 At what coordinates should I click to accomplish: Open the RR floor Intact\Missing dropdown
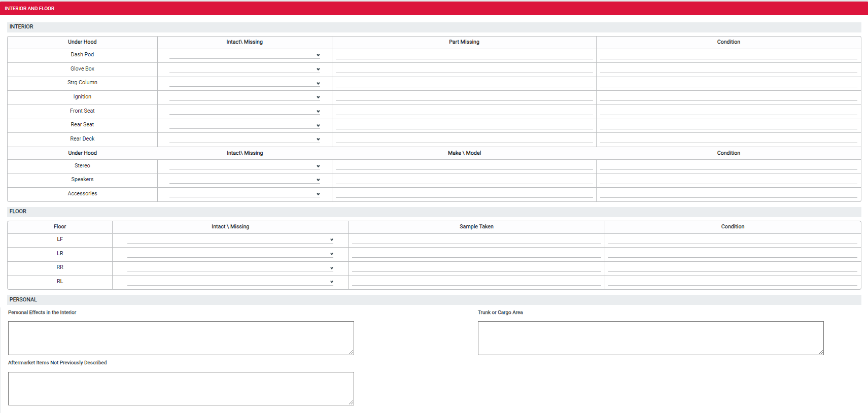[230, 267]
